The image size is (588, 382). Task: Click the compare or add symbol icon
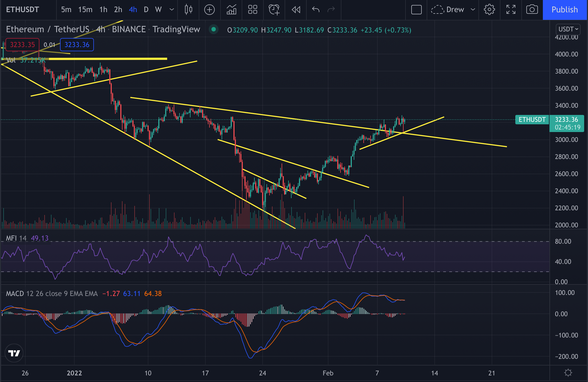[x=209, y=10]
